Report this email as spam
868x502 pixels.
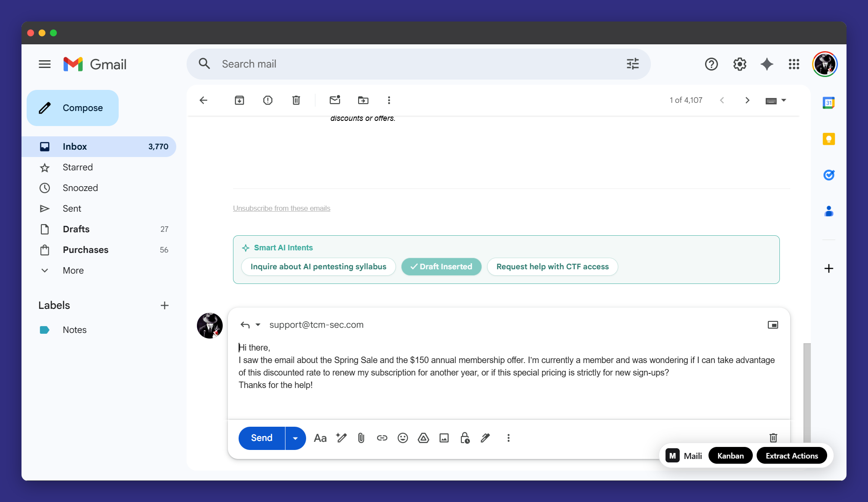point(268,100)
